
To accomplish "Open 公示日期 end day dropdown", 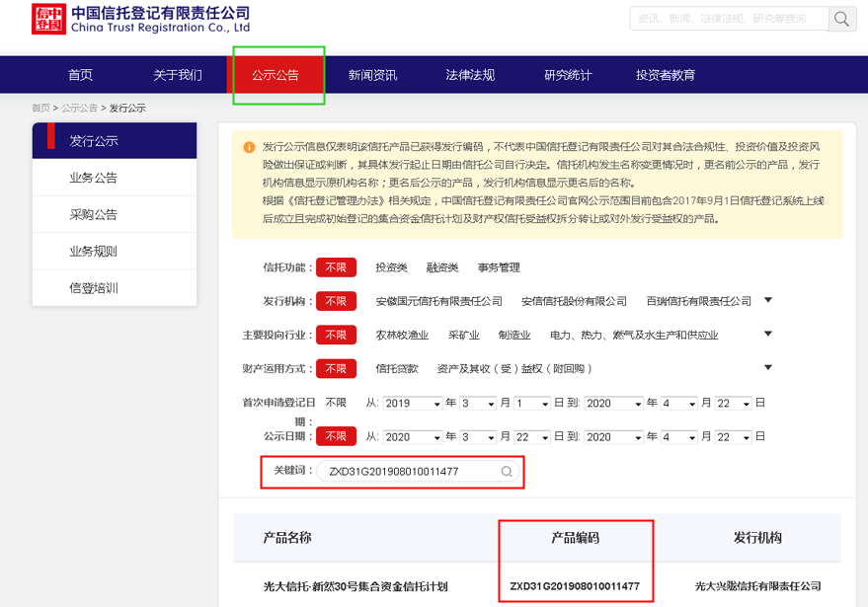I will point(733,437).
